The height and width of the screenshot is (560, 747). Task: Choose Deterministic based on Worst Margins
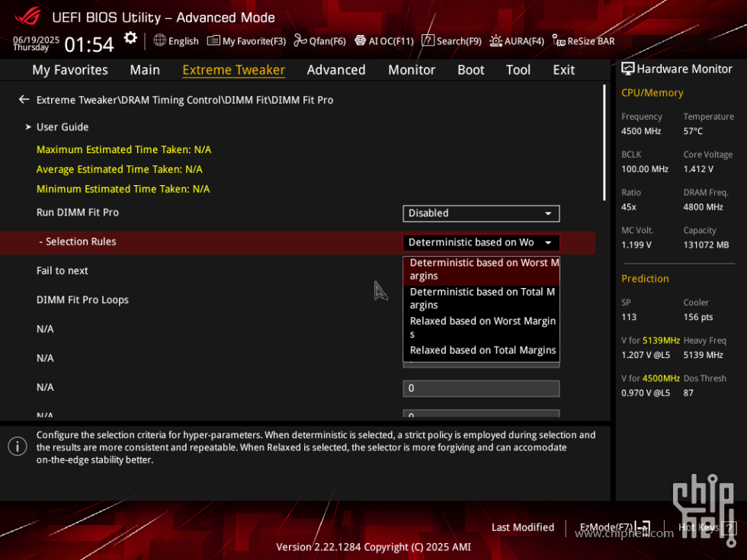[481, 270]
